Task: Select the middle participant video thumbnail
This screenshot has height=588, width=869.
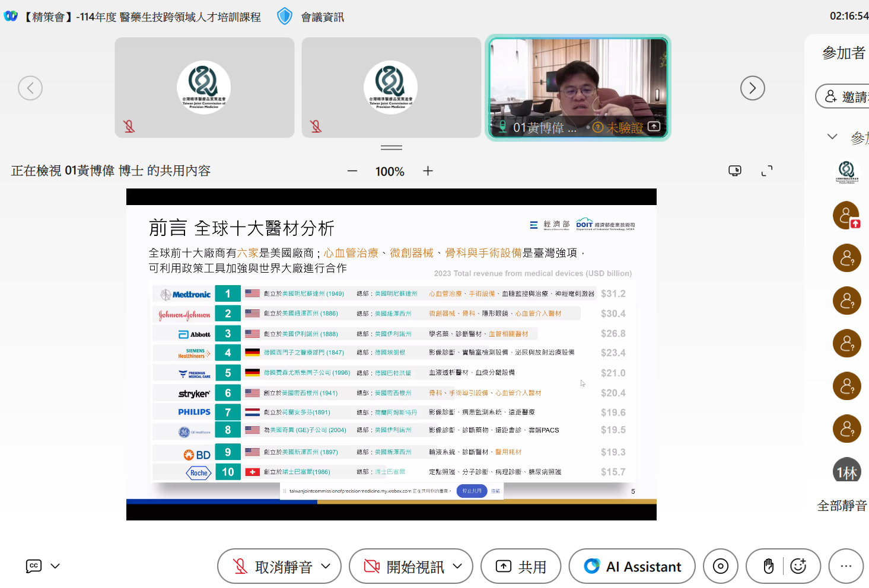Action: click(391, 88)
